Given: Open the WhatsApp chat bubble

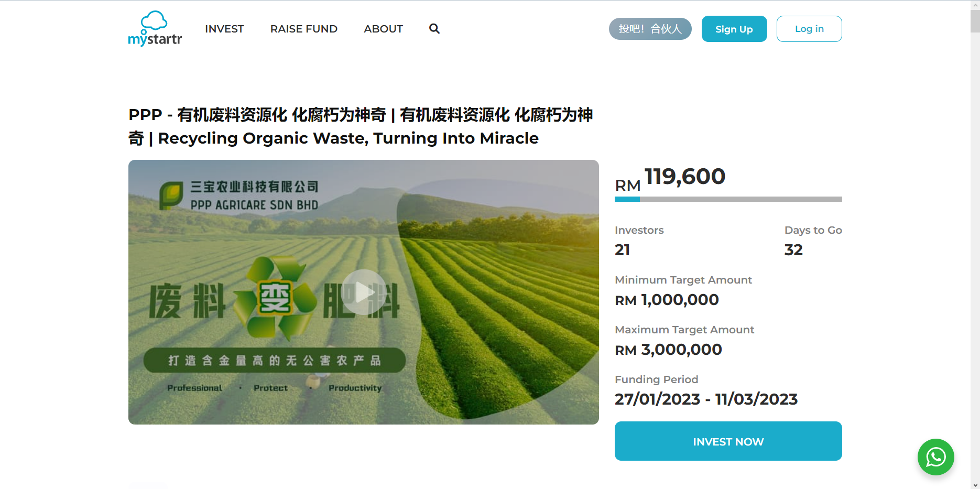Looking at the screenshot, I should click(935, 457).
